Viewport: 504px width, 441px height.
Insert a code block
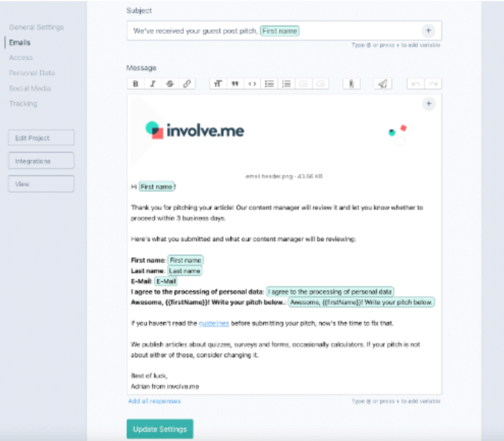point(252,84)
